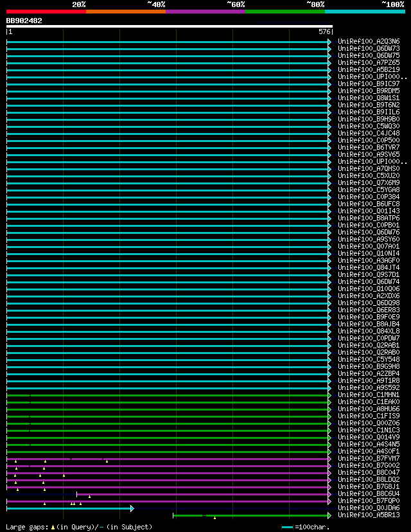Click the white BB902482 query sequence bar
This screenshot has width=411, height=532.
[170, 26]
